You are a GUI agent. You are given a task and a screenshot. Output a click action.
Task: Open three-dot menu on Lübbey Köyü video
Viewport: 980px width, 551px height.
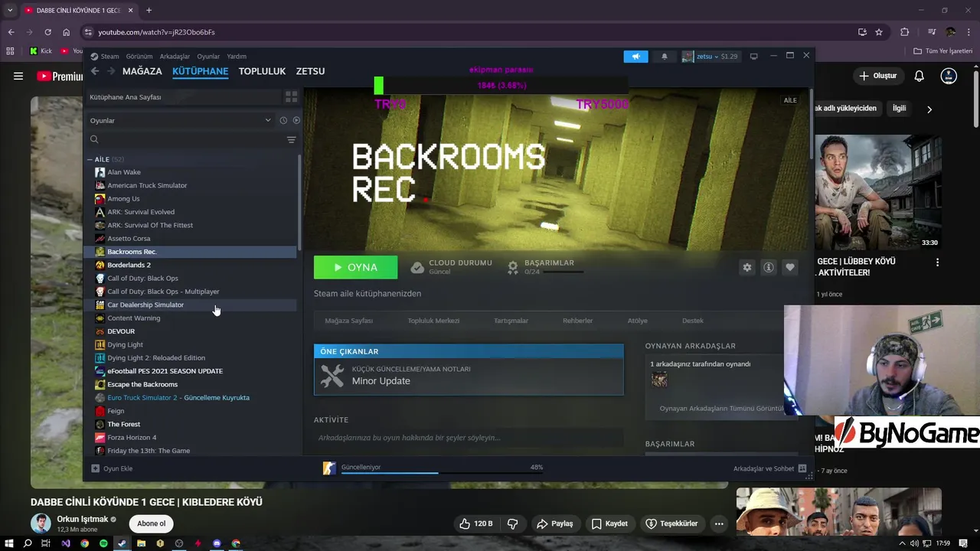(937, 262)
